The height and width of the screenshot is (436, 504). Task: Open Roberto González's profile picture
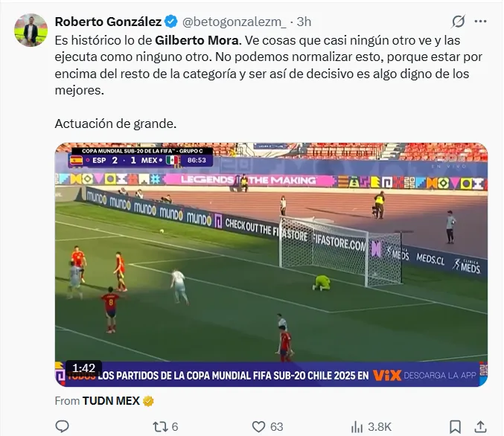point(31,30)
